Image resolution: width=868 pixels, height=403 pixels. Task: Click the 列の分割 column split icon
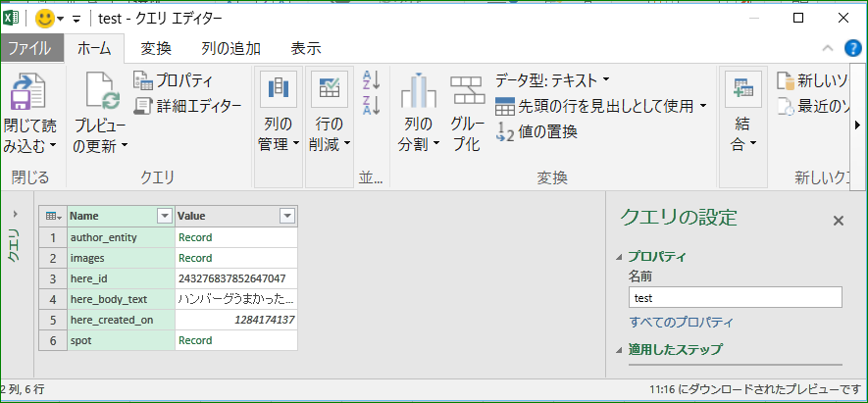tap(419, 89)
